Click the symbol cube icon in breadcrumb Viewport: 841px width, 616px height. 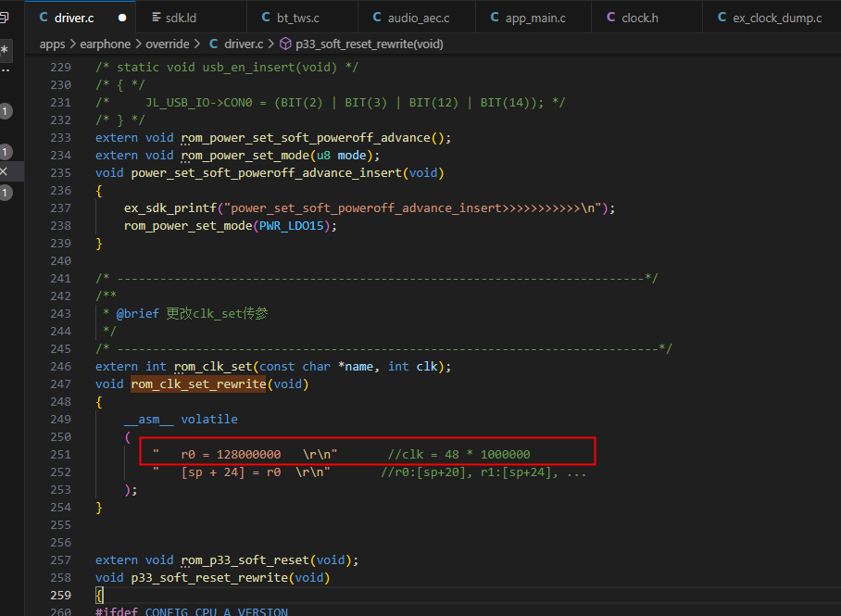[x=286, y=44]
